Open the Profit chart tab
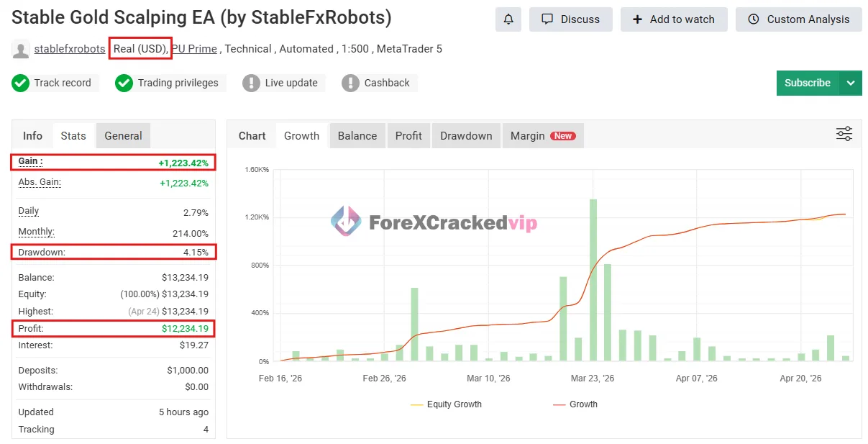Image resolution: width=868 pixels, height=444 pixels. (408, 135)
